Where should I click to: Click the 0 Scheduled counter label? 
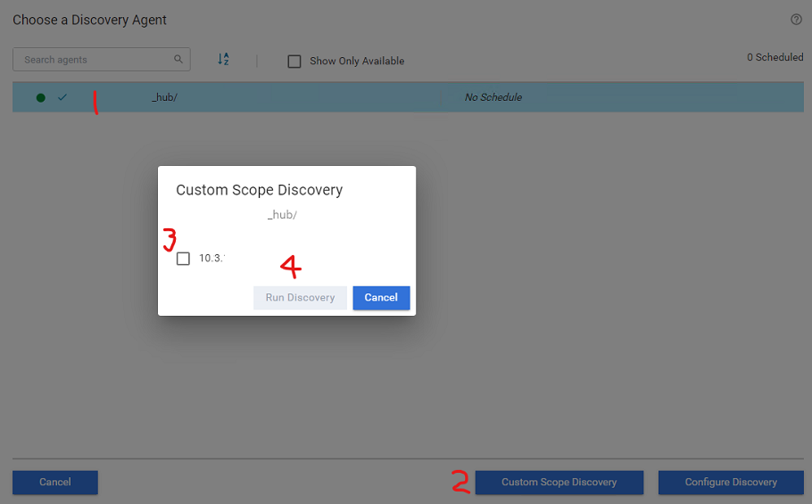[775, 57]
